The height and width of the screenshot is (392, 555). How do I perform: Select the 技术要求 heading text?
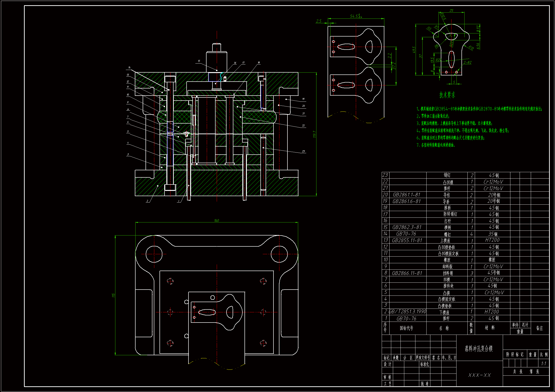(447, 95)
